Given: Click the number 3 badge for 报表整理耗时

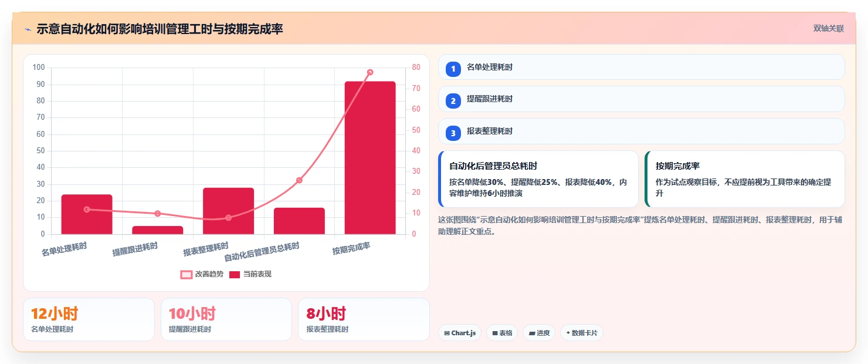Looking at the screenshot, I should click(x=453, y=133).
